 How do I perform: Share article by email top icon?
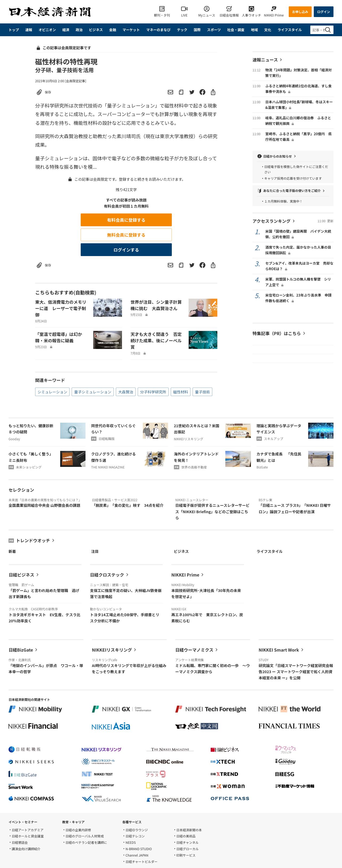tap(170, 92)
